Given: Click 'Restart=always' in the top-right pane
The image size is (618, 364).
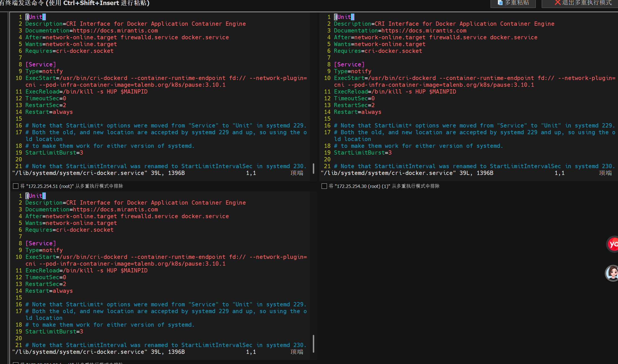Looking at the screenshot, I should point(358,112).
